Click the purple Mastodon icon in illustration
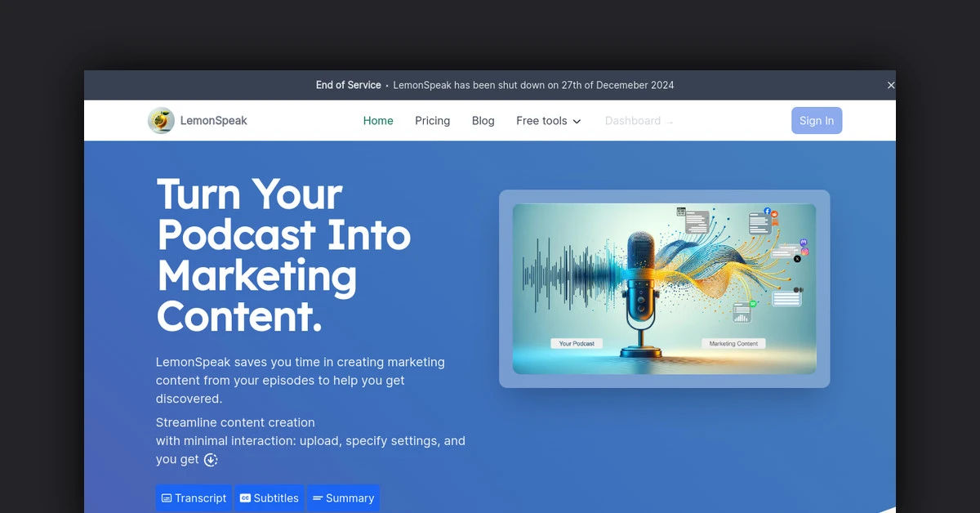 pyautogui.click(x=804, y=243)
